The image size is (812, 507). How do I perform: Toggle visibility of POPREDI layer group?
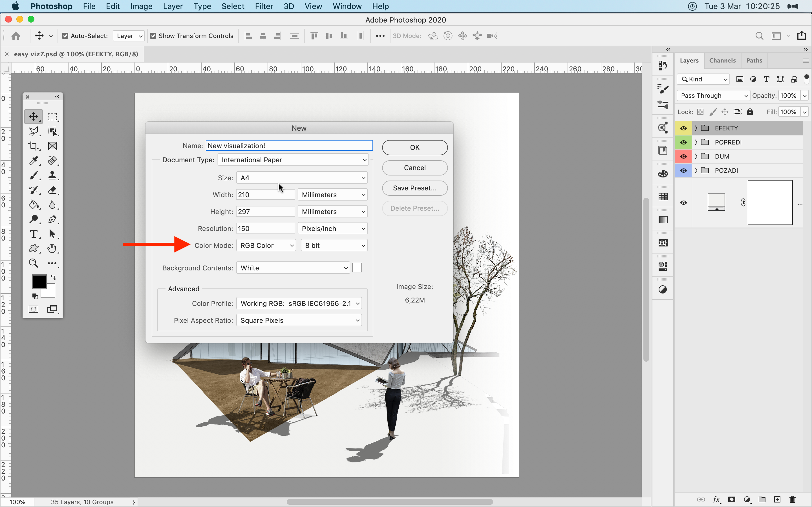click(x=683, y=142)
